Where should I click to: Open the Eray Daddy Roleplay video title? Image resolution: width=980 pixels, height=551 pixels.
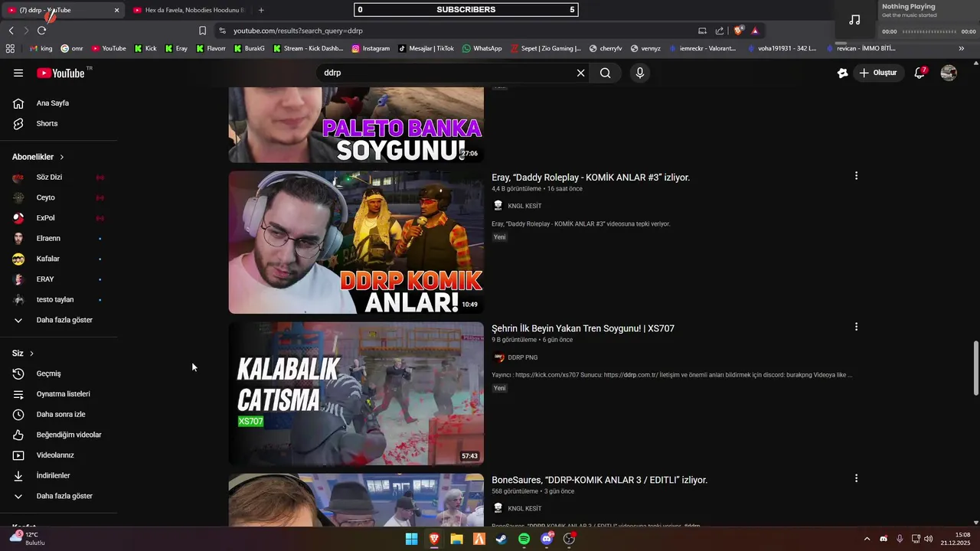(590, 178)
